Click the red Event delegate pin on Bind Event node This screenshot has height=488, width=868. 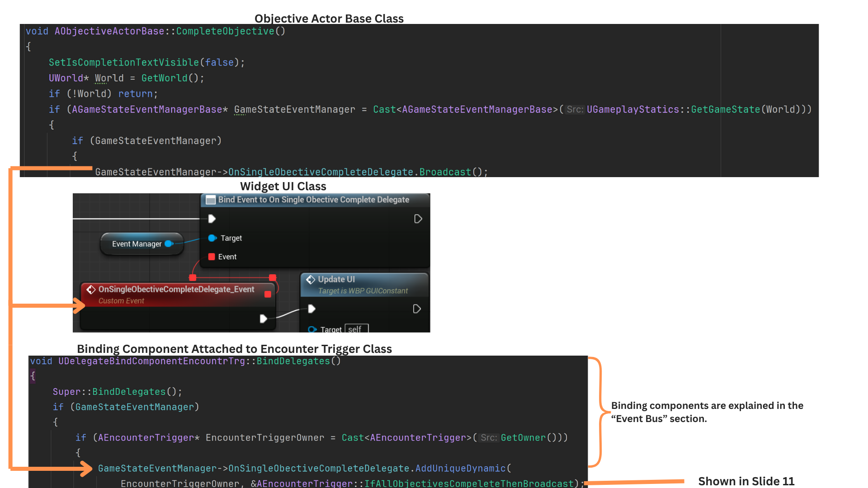click(x=212, y=257)
